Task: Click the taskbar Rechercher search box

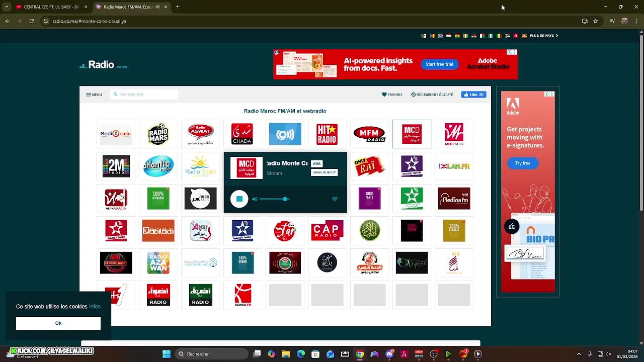Action: [211, 354]
